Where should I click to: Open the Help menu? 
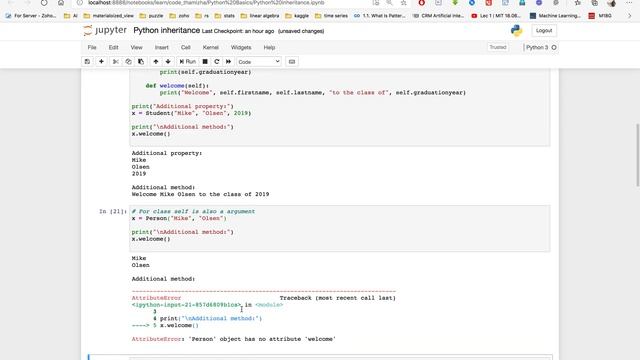pos(269,47)
